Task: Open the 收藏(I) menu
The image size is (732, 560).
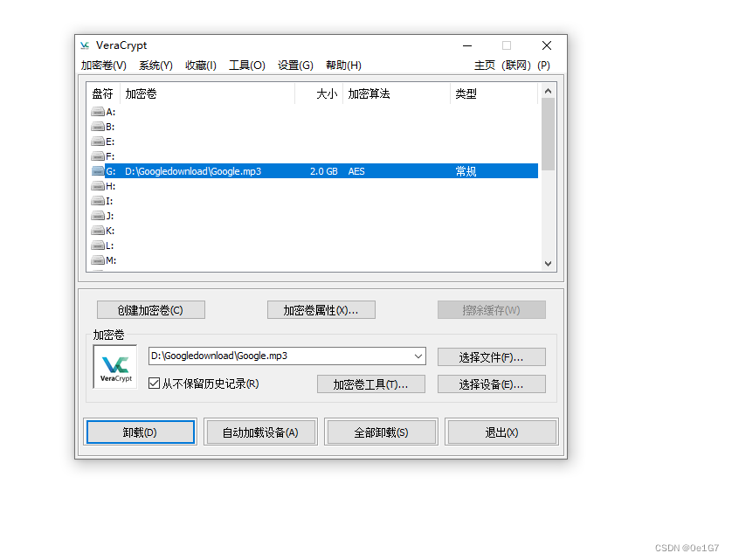Action: [201, 66]
